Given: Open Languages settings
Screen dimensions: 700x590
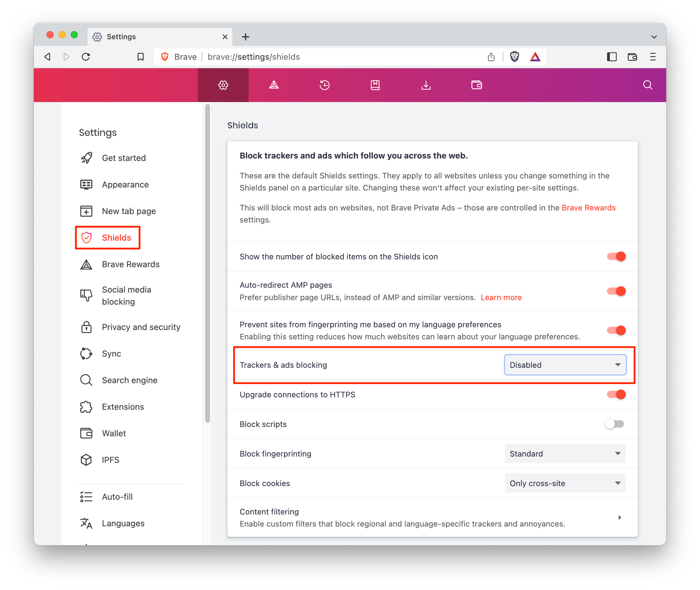Looking at the screenshot, I should click(112, 524).
